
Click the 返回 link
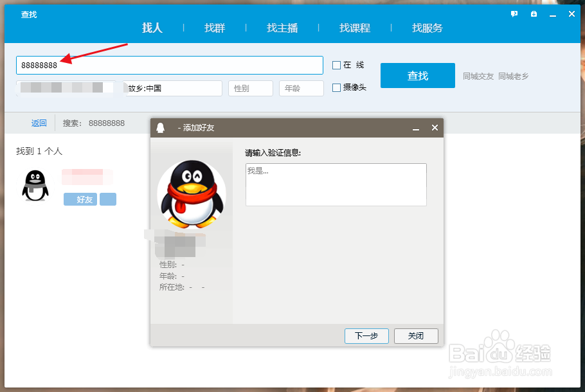pos(39,123)
